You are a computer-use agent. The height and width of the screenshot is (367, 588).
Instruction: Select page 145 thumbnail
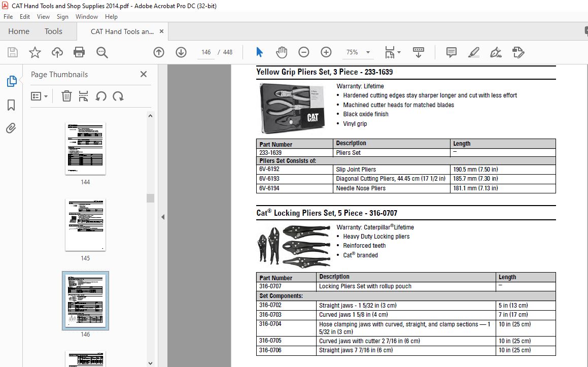coord(86,225)
